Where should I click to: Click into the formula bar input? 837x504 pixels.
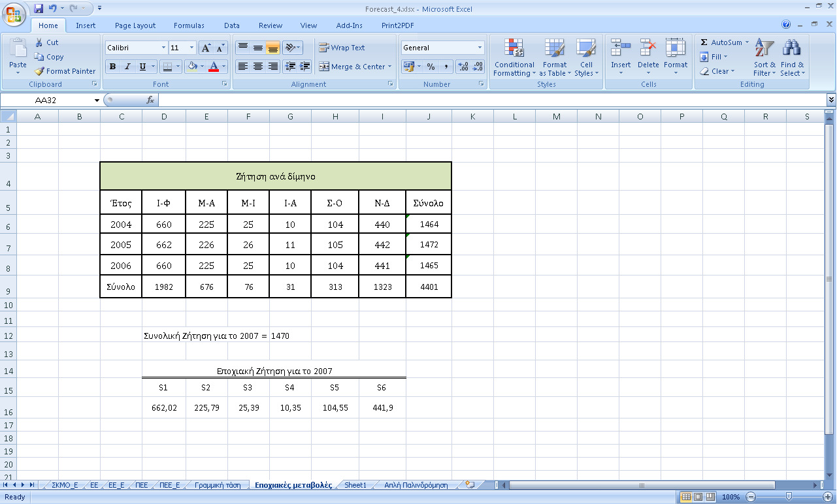pyautogui.click(x=492, y=100)
